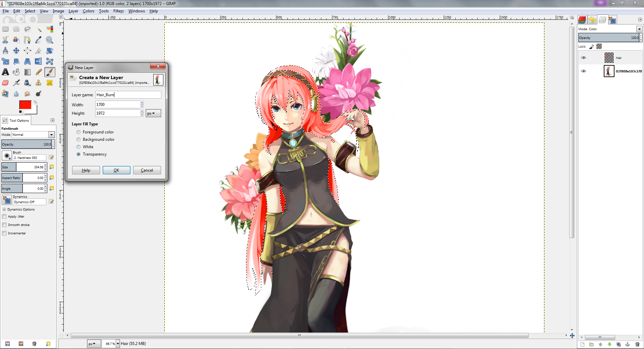Select the Dodge/Burn tool

39,94
